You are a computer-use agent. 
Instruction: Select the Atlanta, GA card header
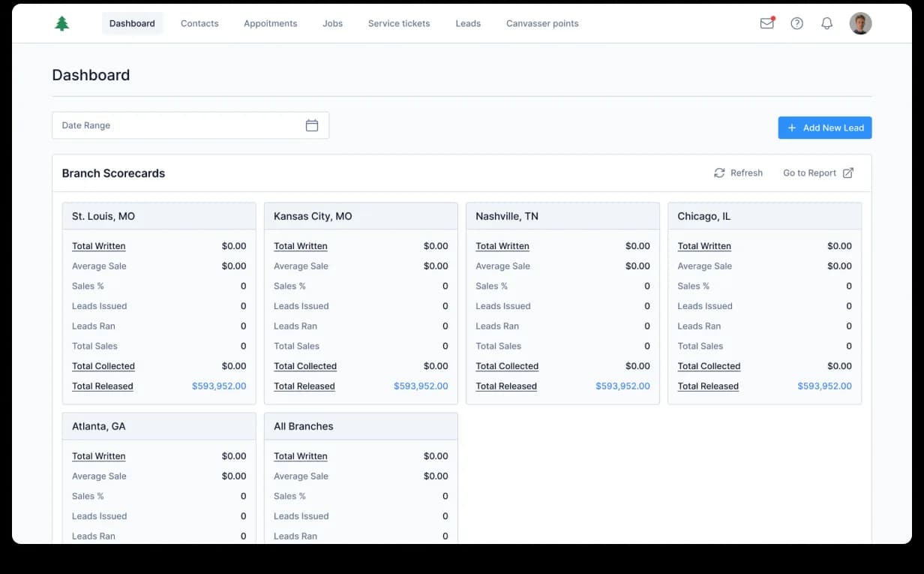click(x=159, y=426)
